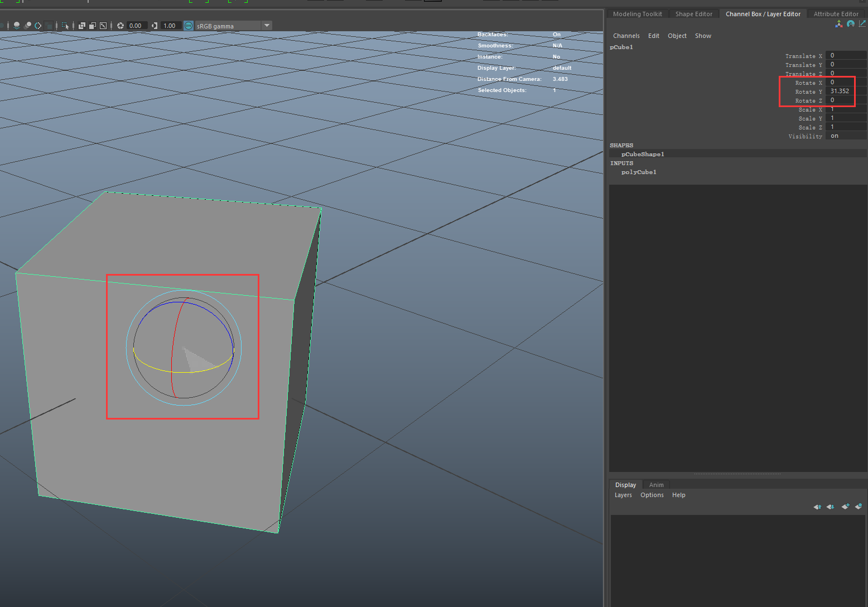
Task: Move the display layer up
Action: [817, 507]
